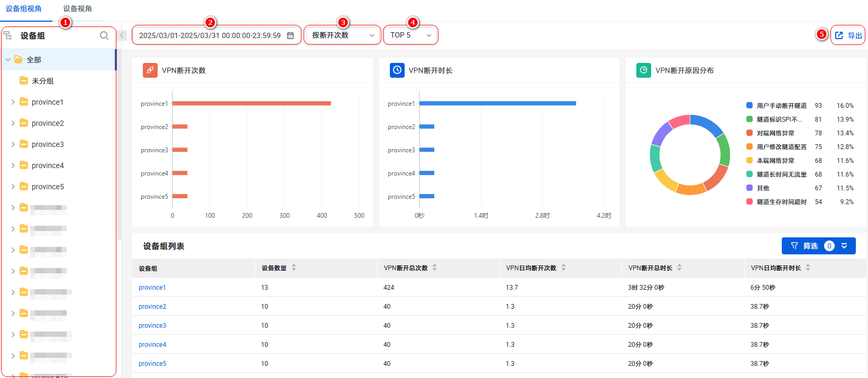The width and height of the screenshot is (868, 378).
Task: Open the 按断开次数 sort dropdown
Action: (342, 35)
